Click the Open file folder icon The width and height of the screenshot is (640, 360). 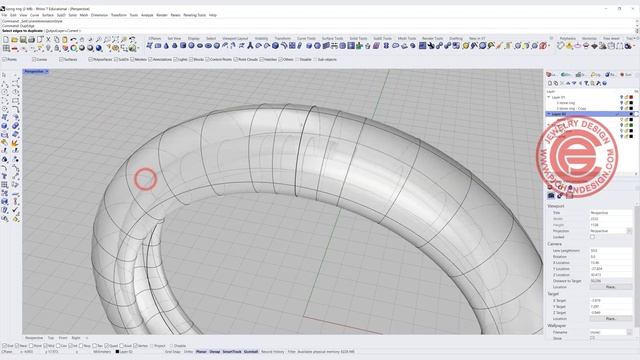click(14, 40)
